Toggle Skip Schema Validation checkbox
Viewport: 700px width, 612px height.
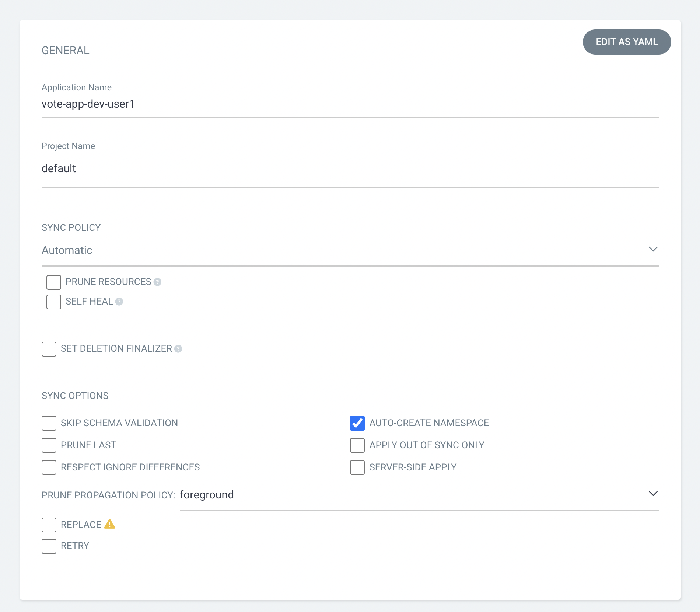49,423
